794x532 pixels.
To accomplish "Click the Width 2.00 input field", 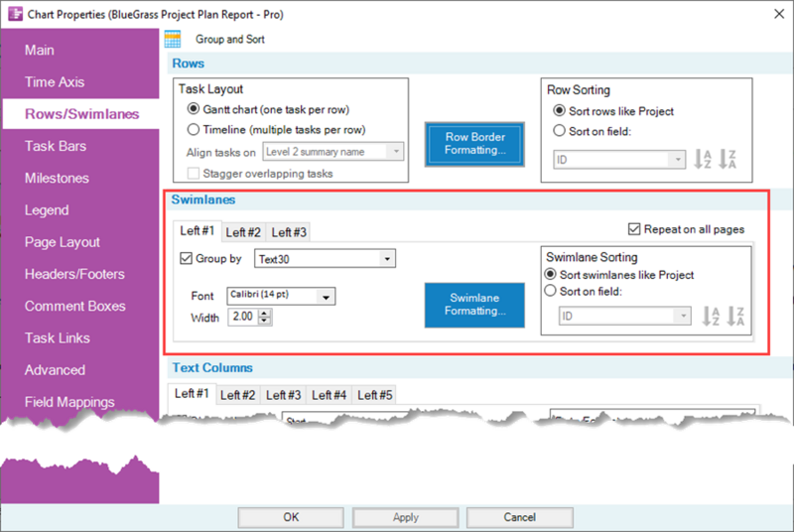I will 243,317.
